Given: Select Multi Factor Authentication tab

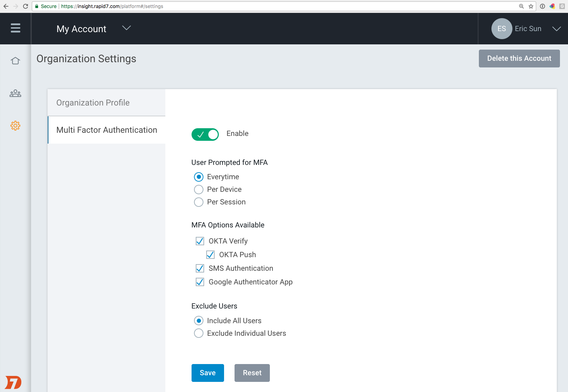Looking at the screenshot, I should [107, 130].
